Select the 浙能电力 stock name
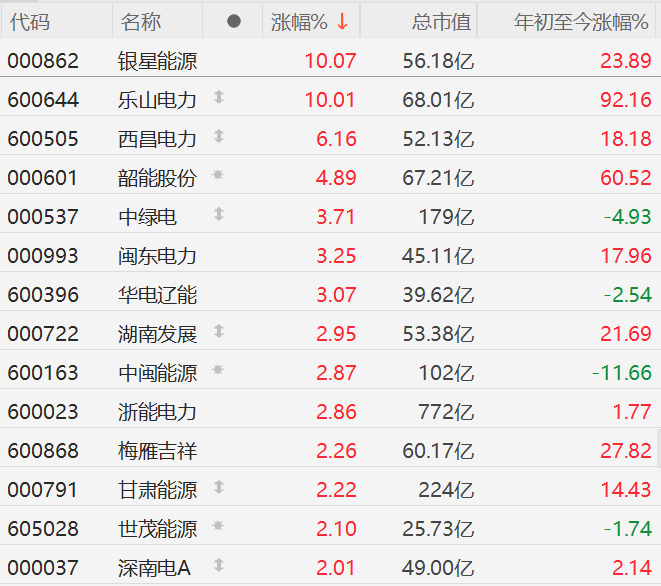 (157, 412)
